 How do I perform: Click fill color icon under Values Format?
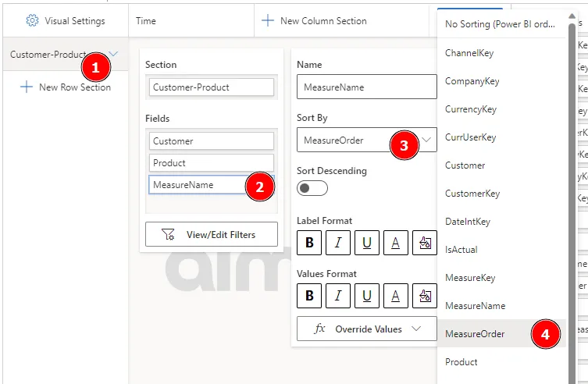coord(424,296)
